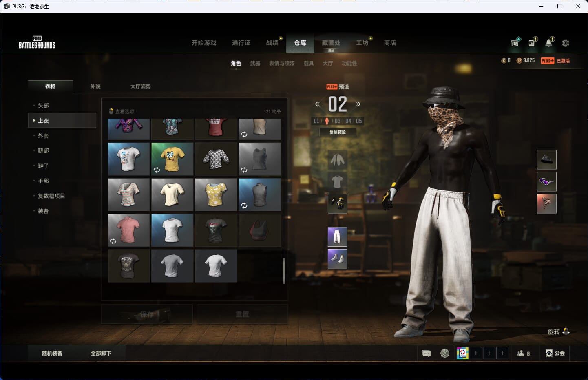Click 复制预设 copy preset button
The width and height of the screenshot is (588, 380).
point(338,132)
